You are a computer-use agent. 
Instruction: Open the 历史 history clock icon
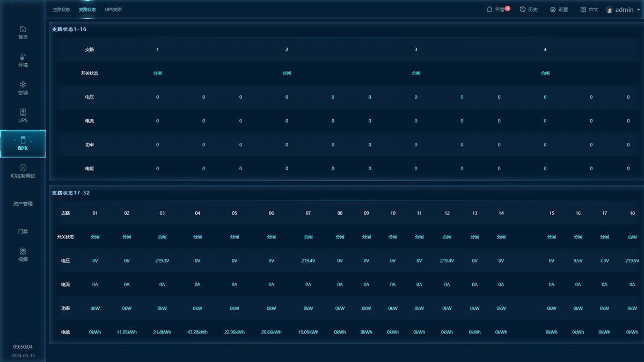523,10
